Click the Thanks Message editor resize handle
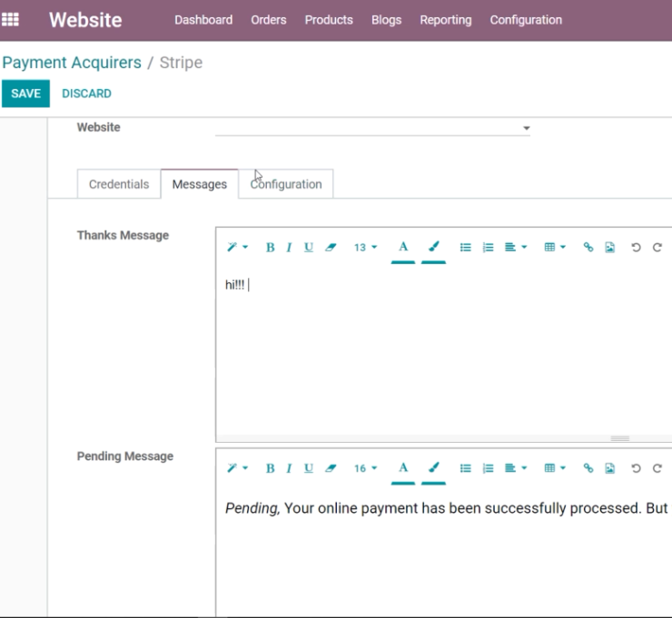 click(619, 438)
